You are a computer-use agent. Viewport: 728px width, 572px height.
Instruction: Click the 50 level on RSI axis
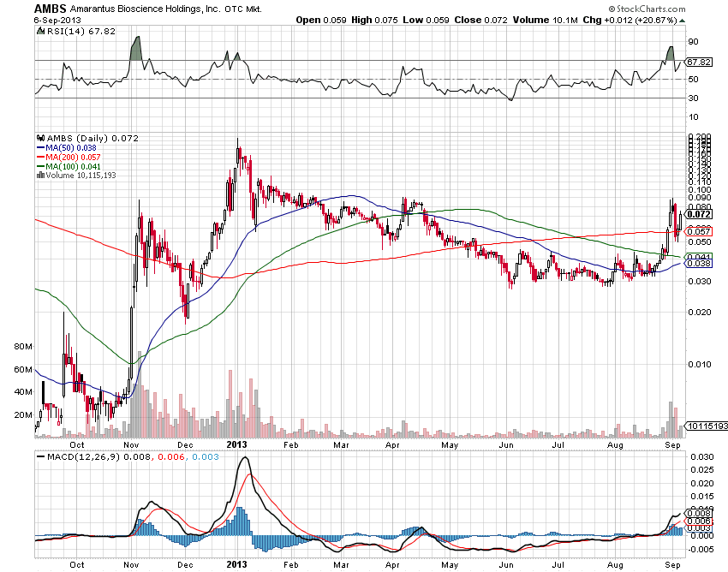click(x=693, y=80)
